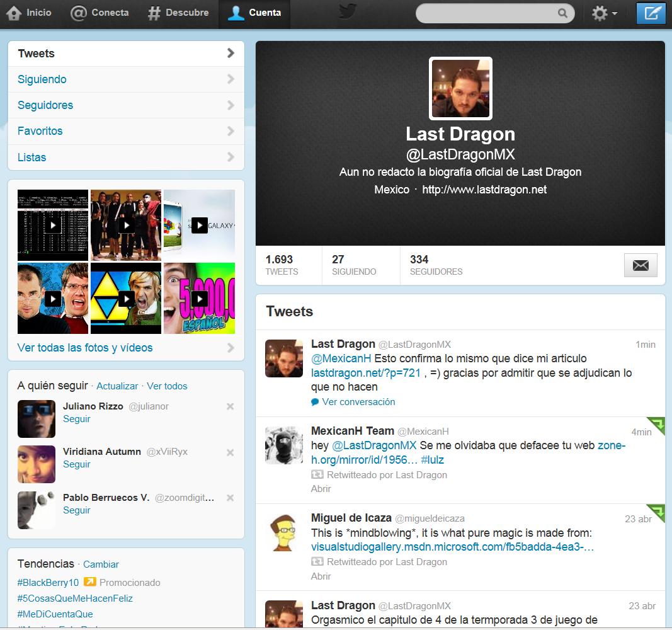Open the Last Dragon profile picture
Viewport: 672px width, 630px height.
[x=460, y=89]
